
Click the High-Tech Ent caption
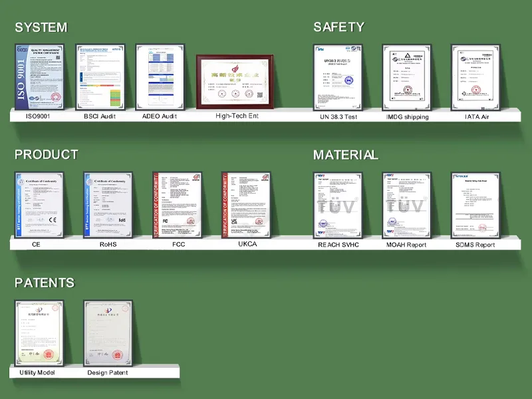tap(237, 116)
